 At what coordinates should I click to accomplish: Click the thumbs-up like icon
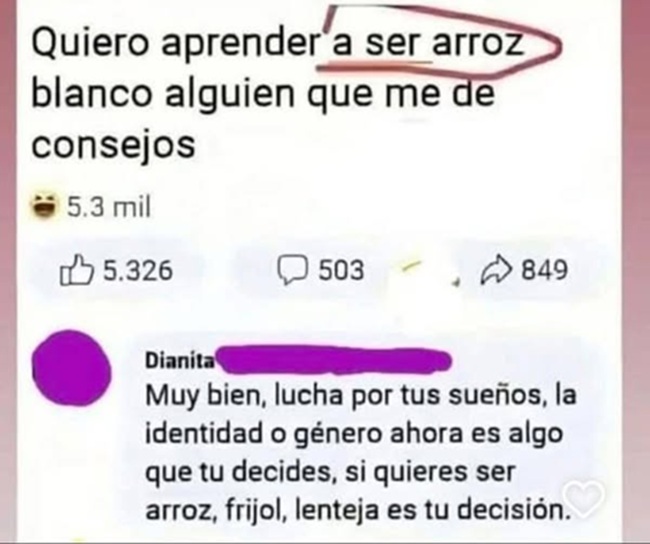coord(75,270)
